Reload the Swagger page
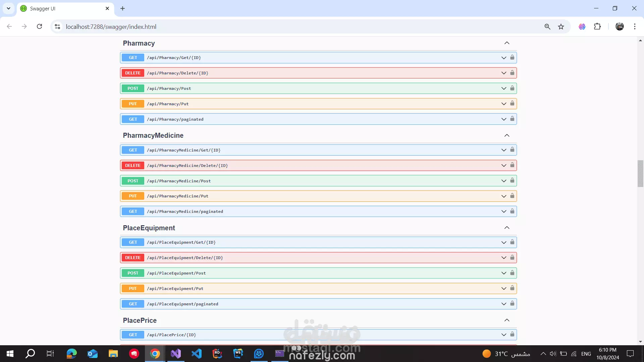Image resolution: width=644 pixels, height=362 pixels. pyautogui.click(x=40, y=26)
